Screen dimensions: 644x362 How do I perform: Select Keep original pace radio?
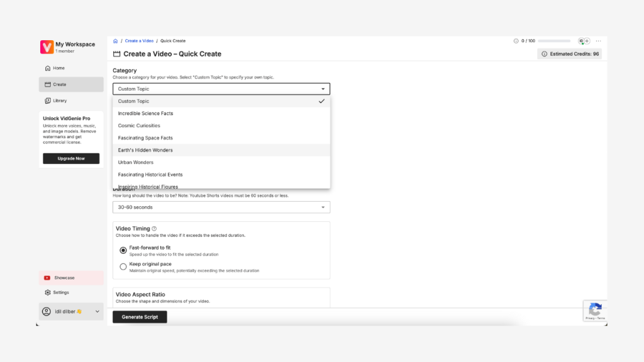(123, 266)
